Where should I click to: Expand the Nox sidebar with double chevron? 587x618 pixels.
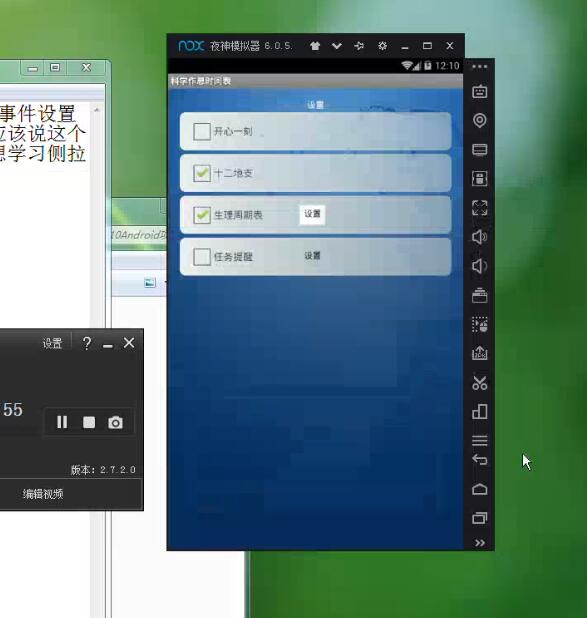(479, 543)
